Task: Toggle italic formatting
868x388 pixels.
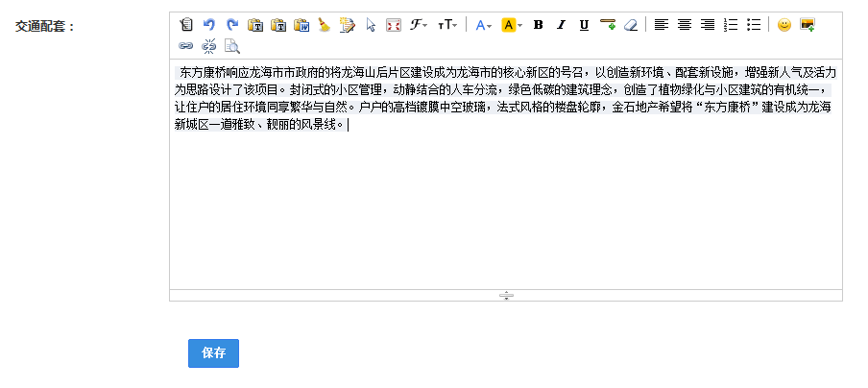Action: coord(561,25)
